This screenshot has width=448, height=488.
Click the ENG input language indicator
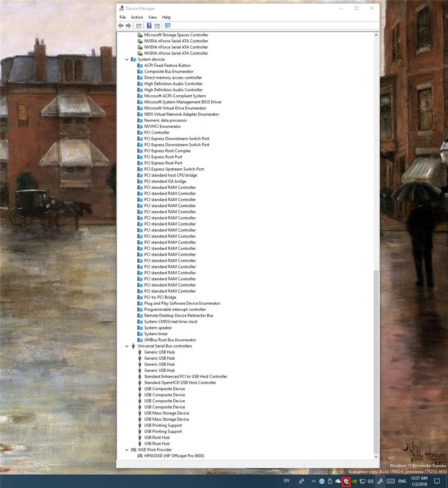tap(402, 481)
